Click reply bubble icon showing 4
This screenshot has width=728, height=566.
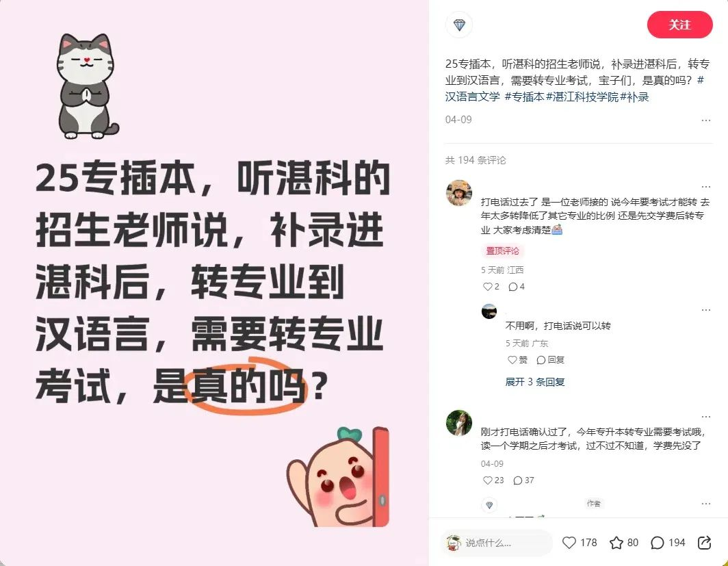[512, 287]
